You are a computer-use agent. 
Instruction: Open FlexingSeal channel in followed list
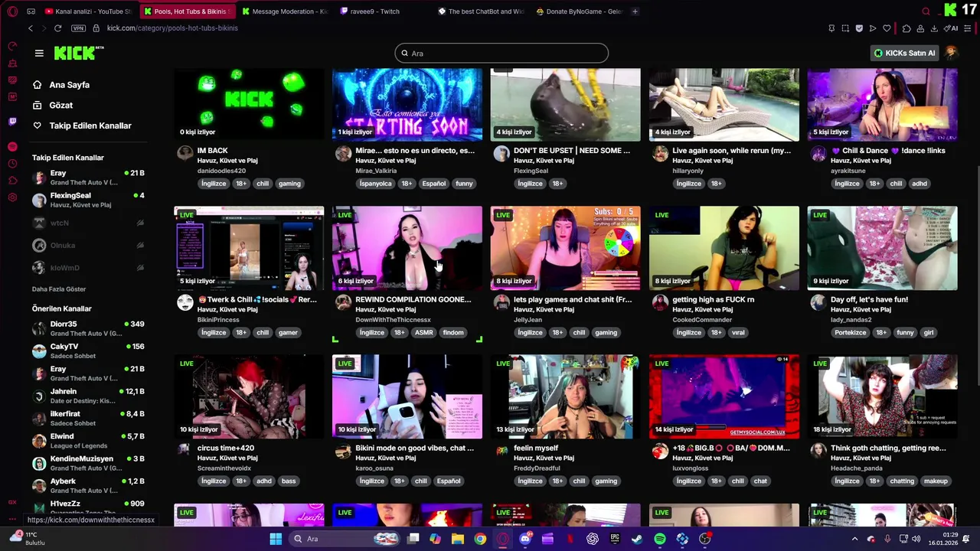pyautogui.click(x=89, y=200)
